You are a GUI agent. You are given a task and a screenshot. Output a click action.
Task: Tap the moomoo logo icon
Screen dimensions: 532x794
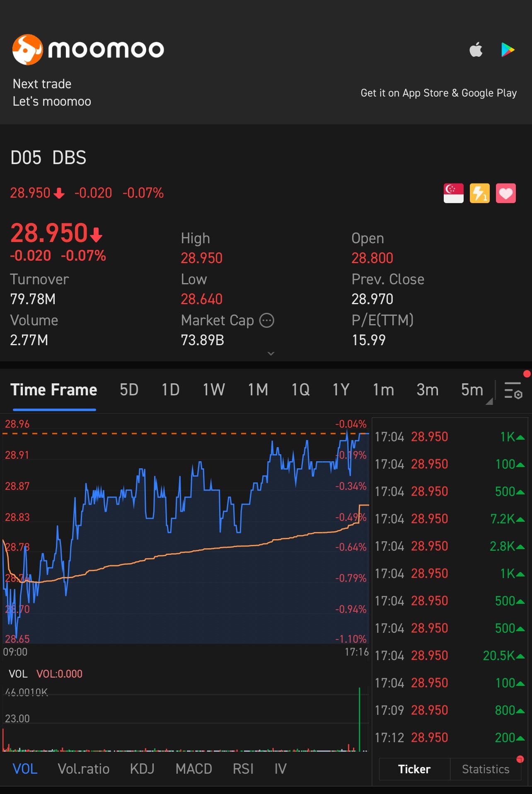point(27,50)
